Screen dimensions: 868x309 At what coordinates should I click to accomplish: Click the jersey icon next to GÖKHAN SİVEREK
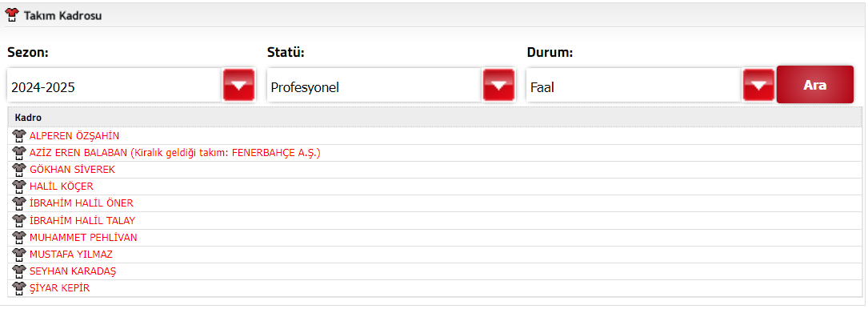pyautogui.click(x=19, y=170)
